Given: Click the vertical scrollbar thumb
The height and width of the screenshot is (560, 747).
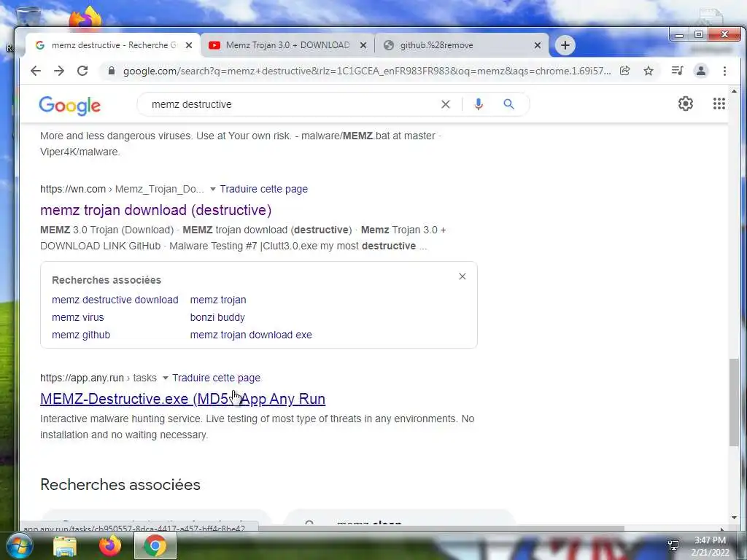Looking at the screenshot, I should [734, 402].
